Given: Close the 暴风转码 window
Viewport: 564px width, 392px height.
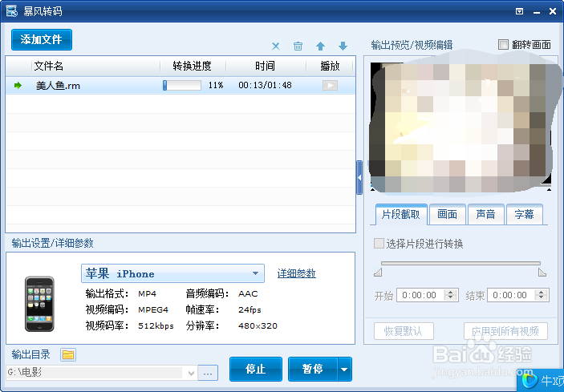Looking at the screenshot, I should coord(553,11).
